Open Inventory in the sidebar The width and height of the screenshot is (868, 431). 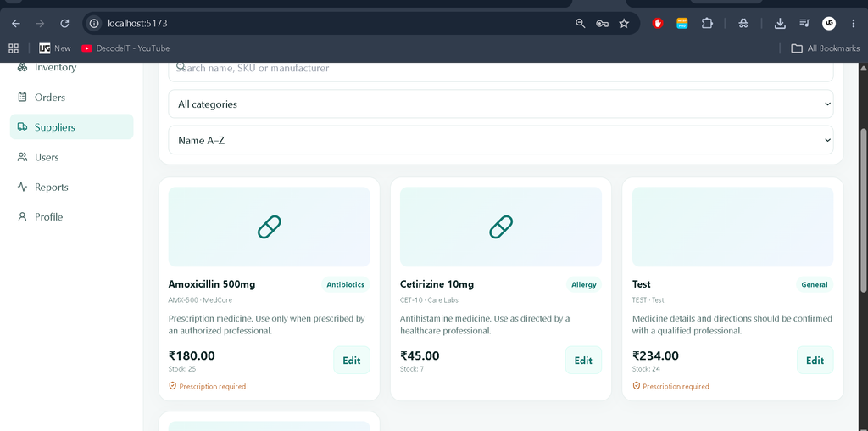[x=71, y=68]
